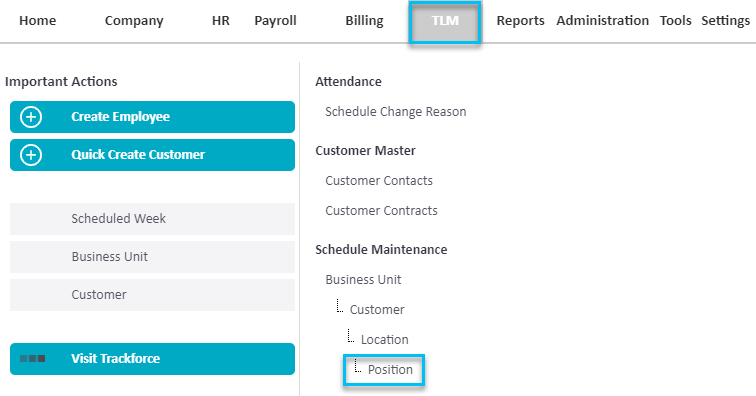Click the Quick Create Customer button

[x=152, y=155]
